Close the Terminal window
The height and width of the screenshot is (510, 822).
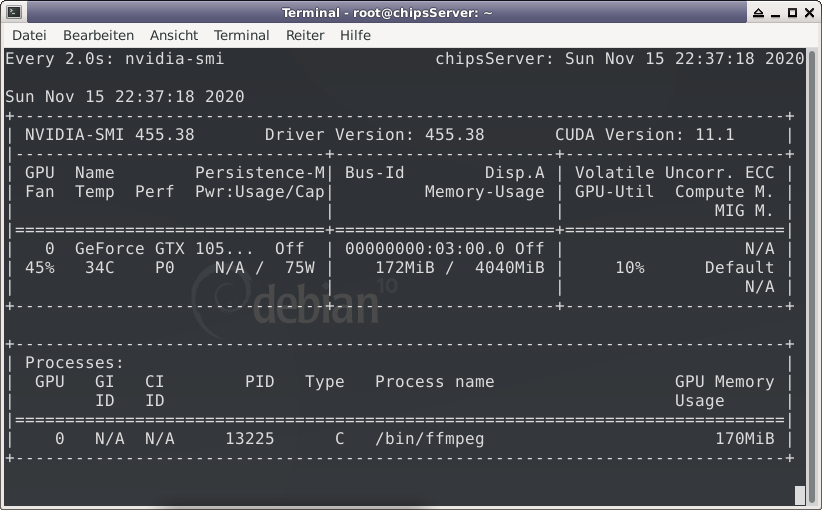[809, 13]
